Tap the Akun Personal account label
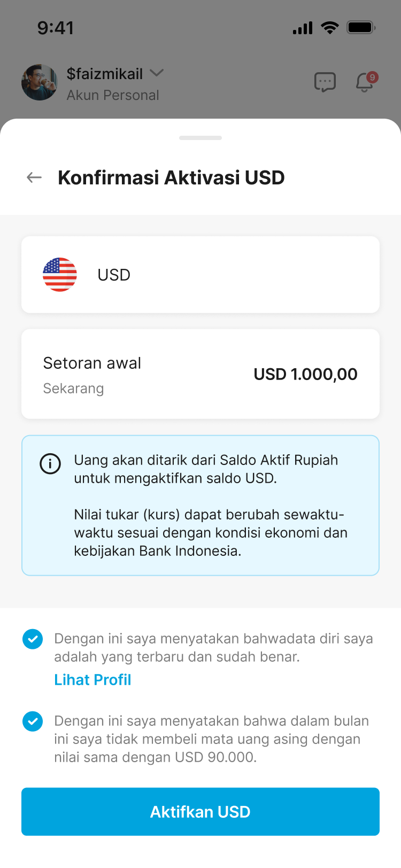This screenshot has height=868, width=401. coord(113,95)
